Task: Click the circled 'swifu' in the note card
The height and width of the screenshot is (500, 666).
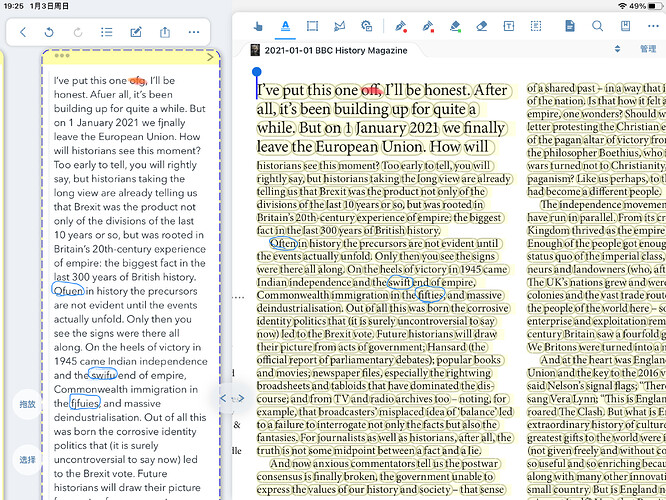Action: point(103,375)
